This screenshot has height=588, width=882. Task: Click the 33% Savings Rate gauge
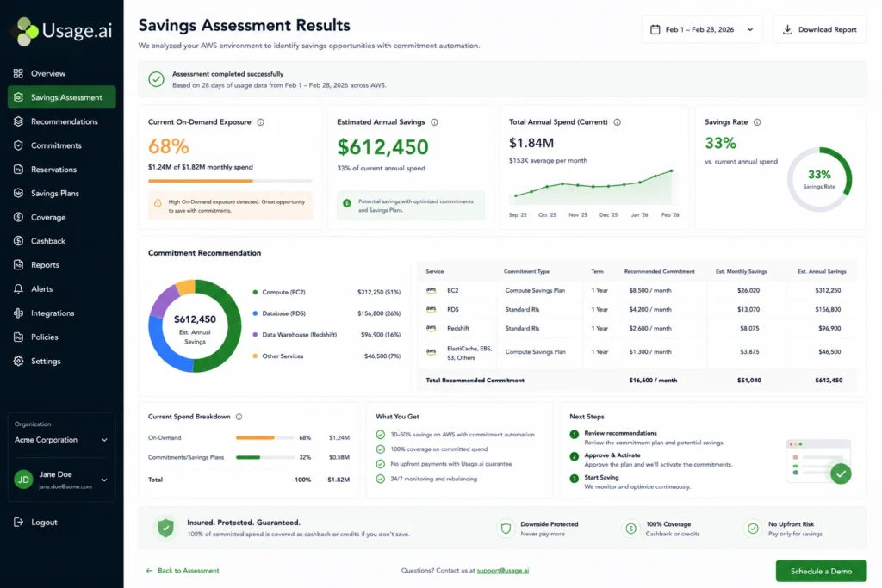[819, 179]
